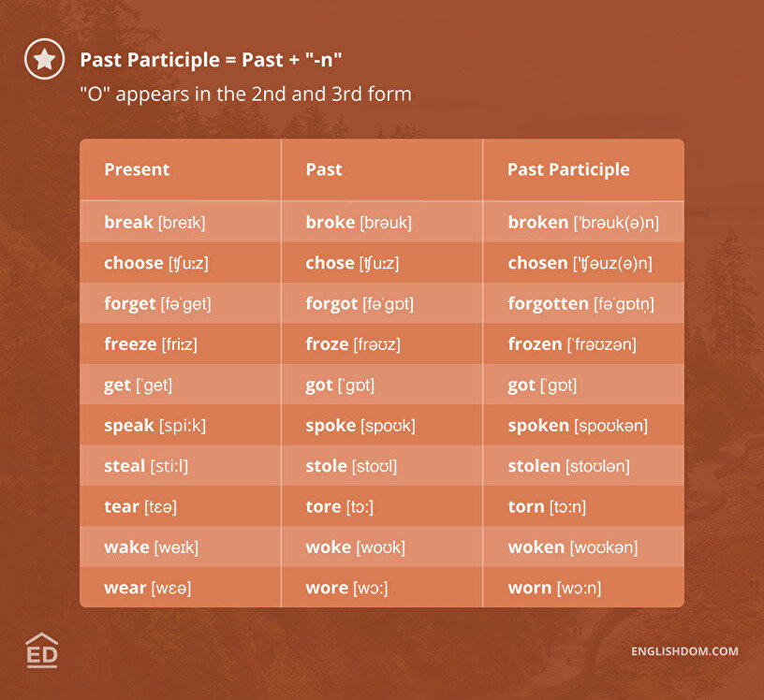Click the heading Past Participle = Past + "-n"
Image resolution: width=764 pixels, height=700 pixels.
coord(211,60)
